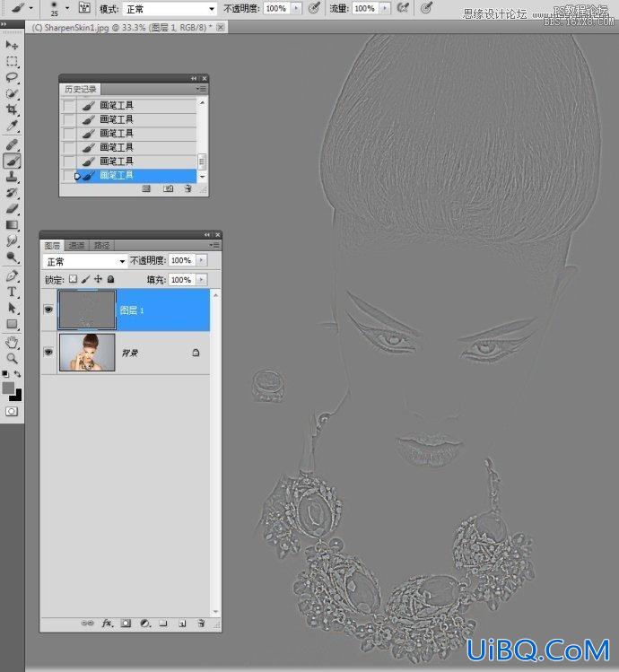Select the Eyedropper tool
619x672 pixels.
pyautogui.click(x=12, y=126)
